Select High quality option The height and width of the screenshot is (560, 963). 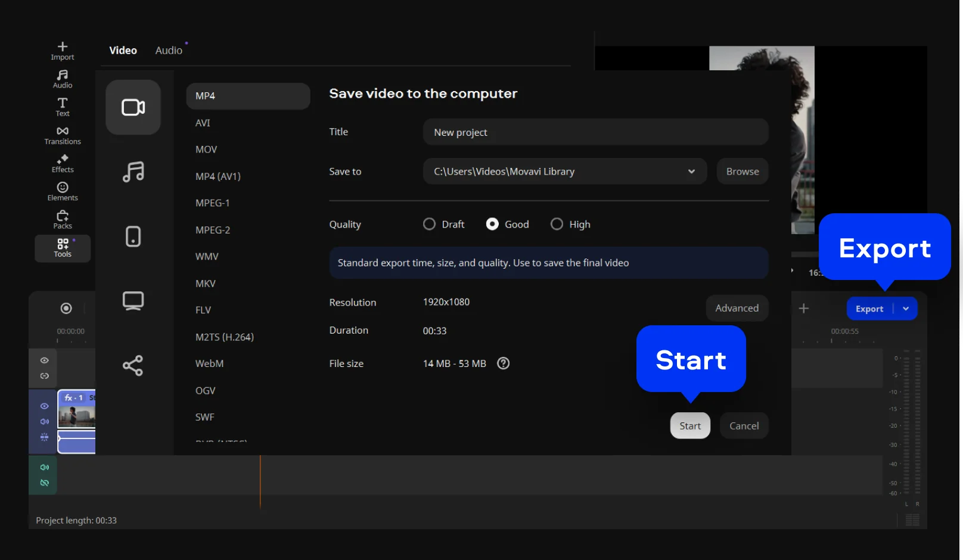click(557, 224)
